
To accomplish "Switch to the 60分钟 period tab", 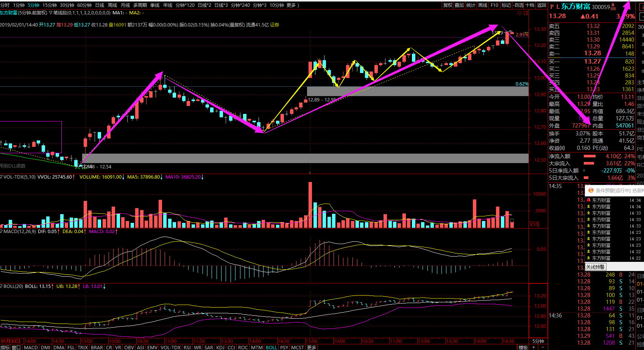I will [x=84, y=5].
